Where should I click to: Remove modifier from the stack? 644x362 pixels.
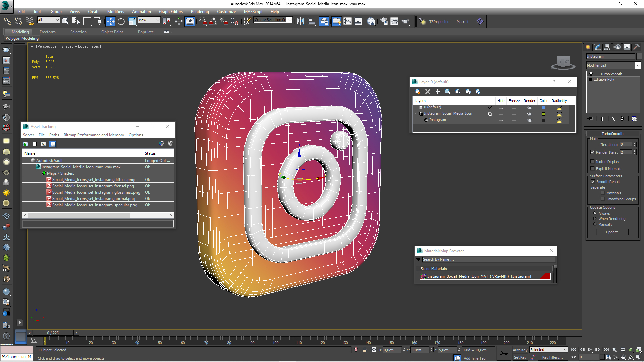click(622, 119)
